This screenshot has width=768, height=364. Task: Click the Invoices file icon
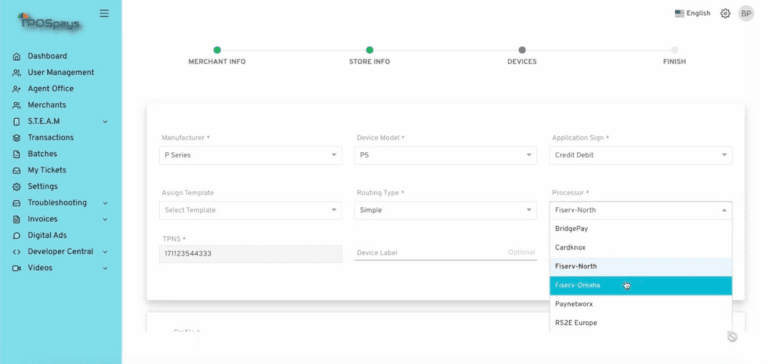pos(17,219)
